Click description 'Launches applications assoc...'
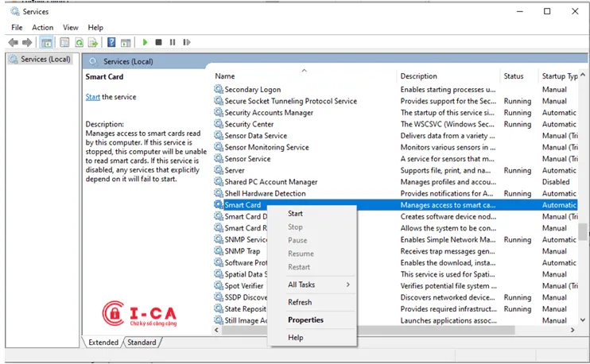Viewport: 590px width, 364px height. [x=448, y=320]
